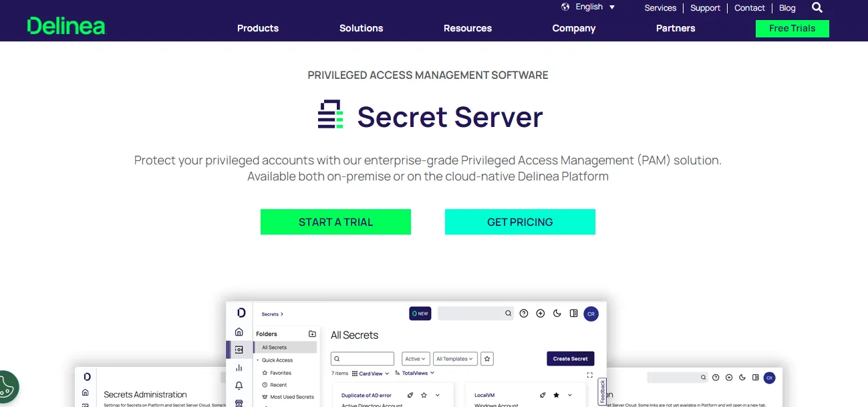The height and width of the screenshot is (407, 868).
Task: Open the All Templates dropdown
Action: click(456, 359)
